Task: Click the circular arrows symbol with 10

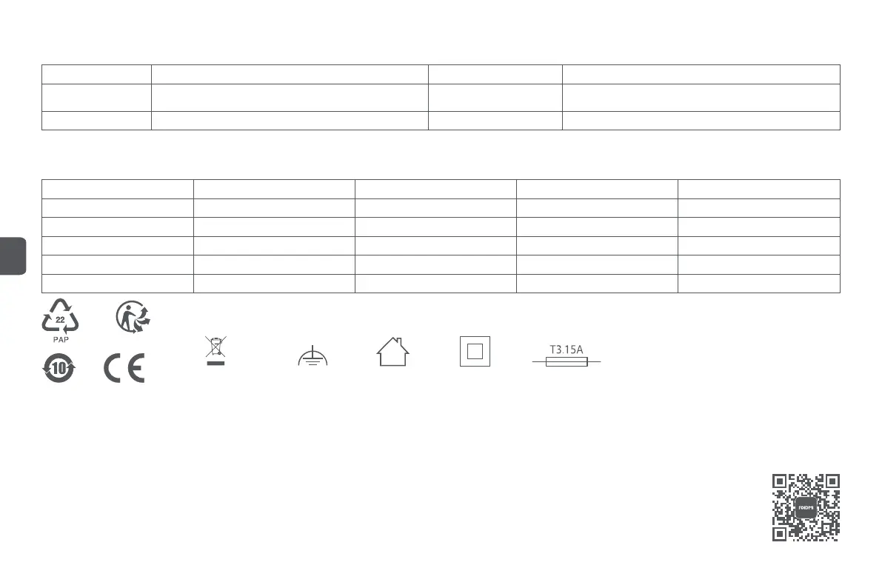Action: (59, 368)
